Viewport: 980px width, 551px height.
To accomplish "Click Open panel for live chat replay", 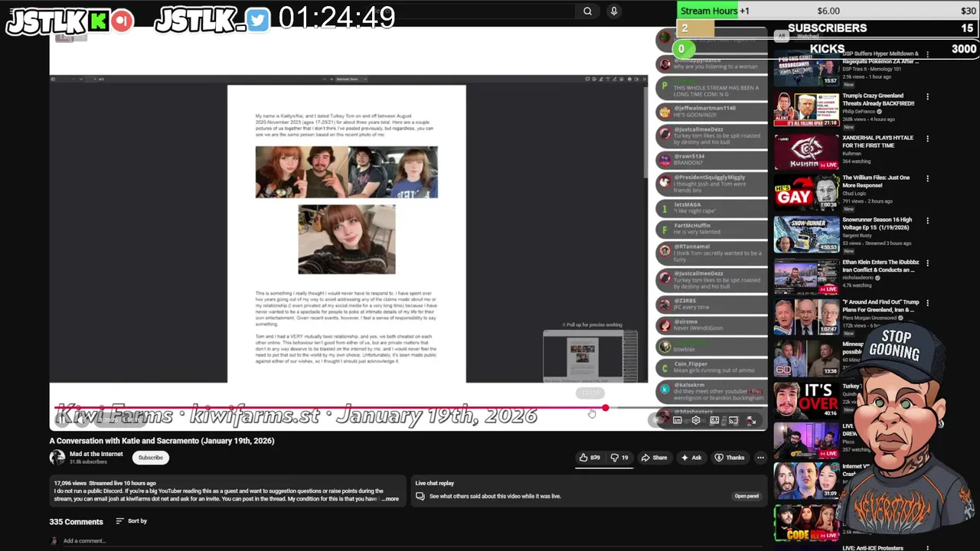I will [746, 496].
